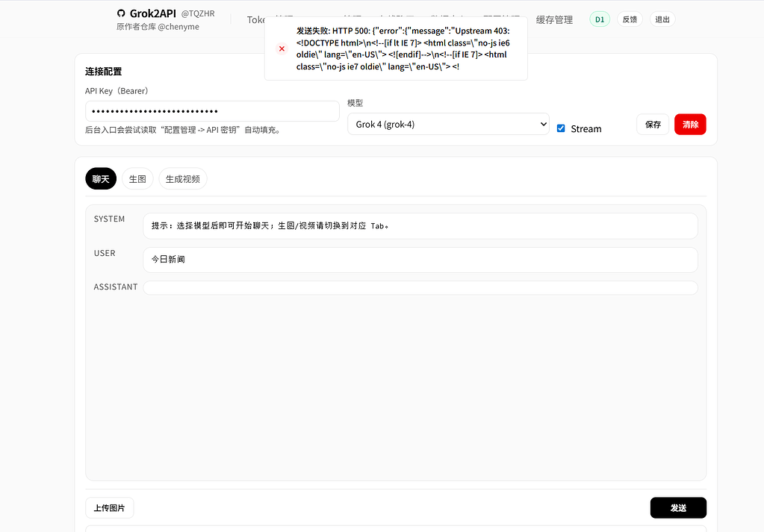Screen dimensions: 764x532
Task: Click the D1 badge in header
Action: click(599, 19)
